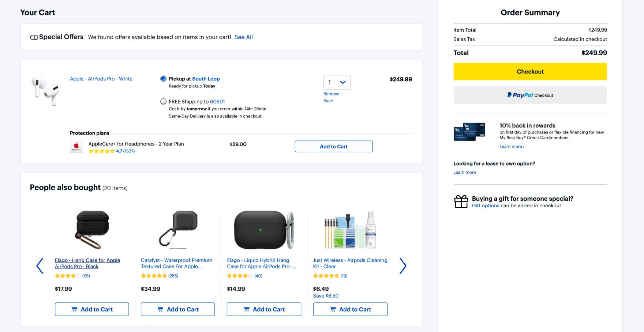Select FREE Shipping to 60601 option
644x332 pixels.
click(x=164, y=102)
